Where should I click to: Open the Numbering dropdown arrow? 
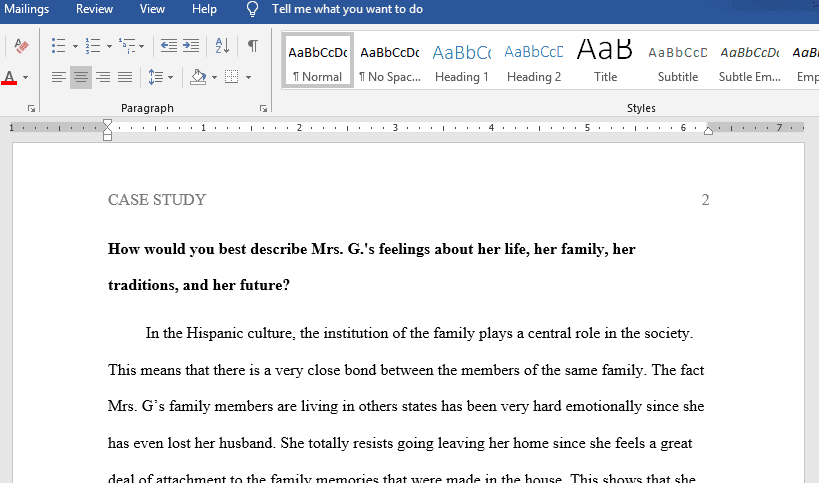[x=109, y=46]
